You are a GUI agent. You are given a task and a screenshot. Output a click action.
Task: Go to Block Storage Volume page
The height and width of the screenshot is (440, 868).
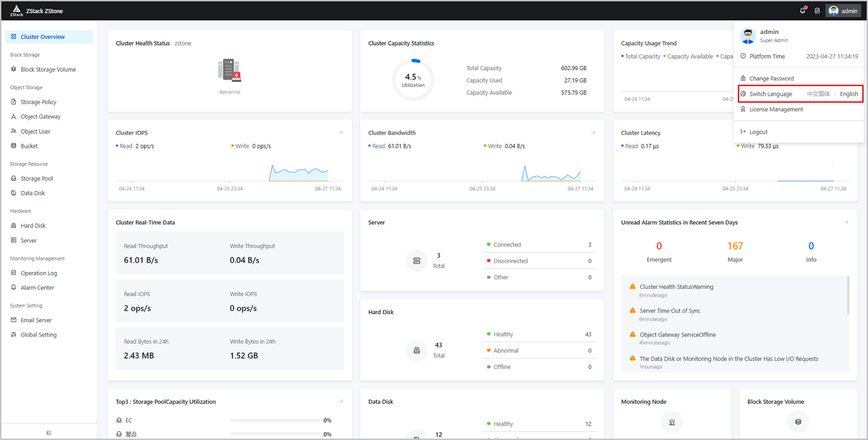pos(49,69)
